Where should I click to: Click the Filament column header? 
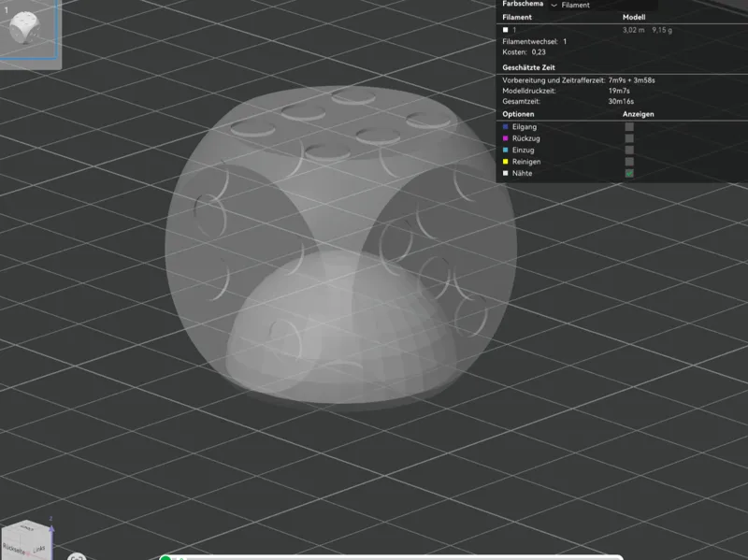pos(517,17)
